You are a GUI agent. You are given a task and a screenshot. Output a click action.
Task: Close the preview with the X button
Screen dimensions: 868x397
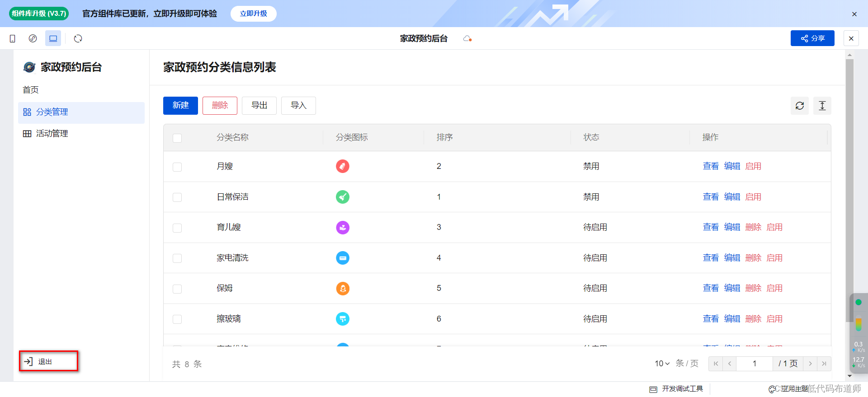point(851,38)
